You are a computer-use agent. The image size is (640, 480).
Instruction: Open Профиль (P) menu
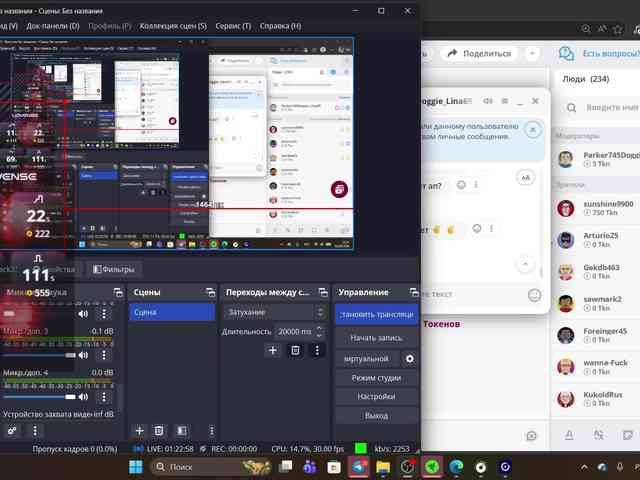point(110,26)
